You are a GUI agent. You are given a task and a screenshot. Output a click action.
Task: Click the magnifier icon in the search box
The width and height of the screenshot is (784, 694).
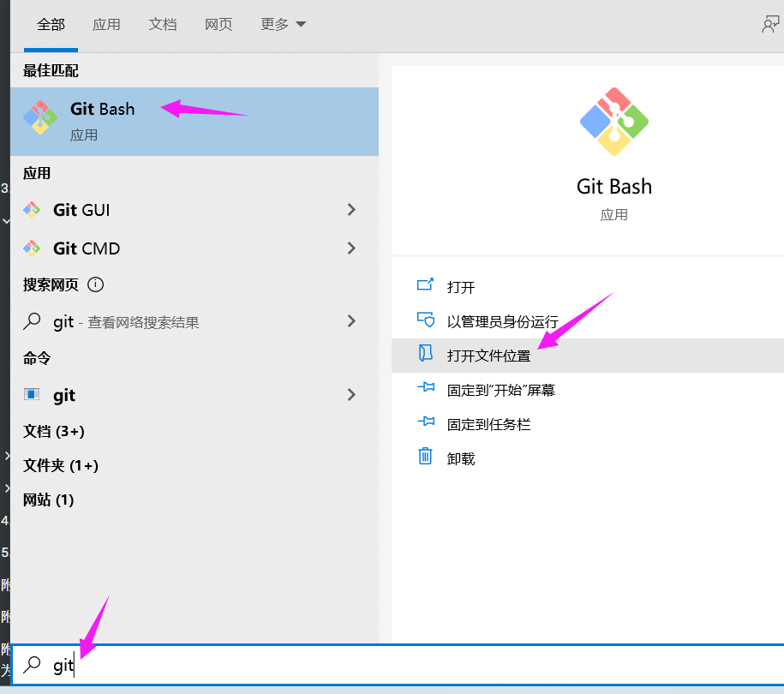[33, 665]
